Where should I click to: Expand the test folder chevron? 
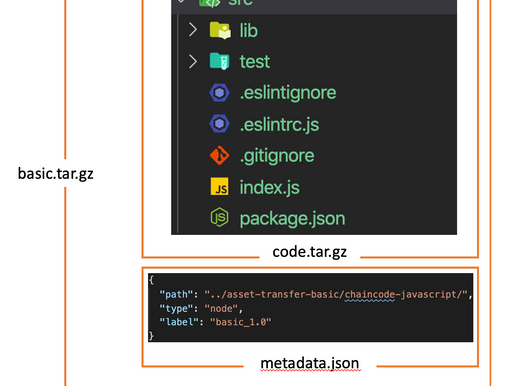point(193,61)
